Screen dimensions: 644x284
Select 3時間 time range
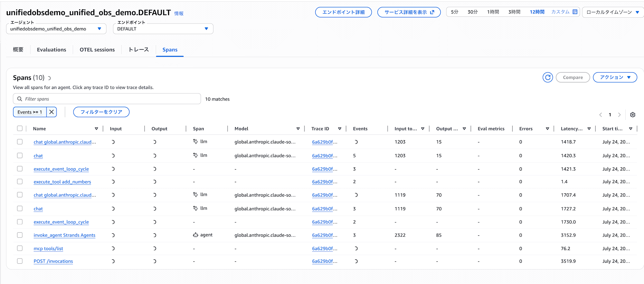514,12
